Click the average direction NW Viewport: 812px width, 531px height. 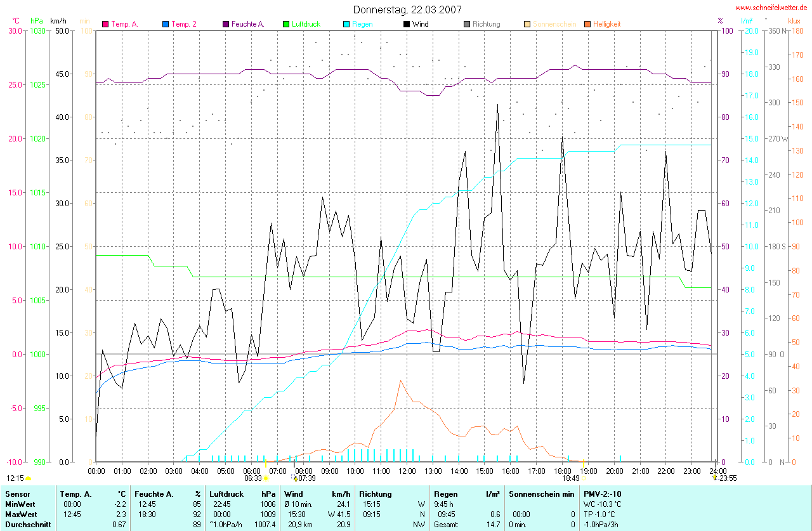coord(419,525)
